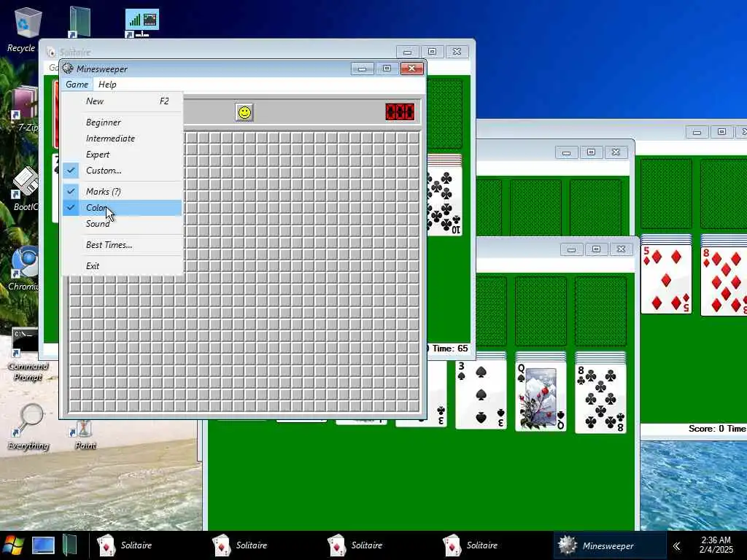Minimize the Minesweeper window

pyautogui.click(x=362, y=69)
